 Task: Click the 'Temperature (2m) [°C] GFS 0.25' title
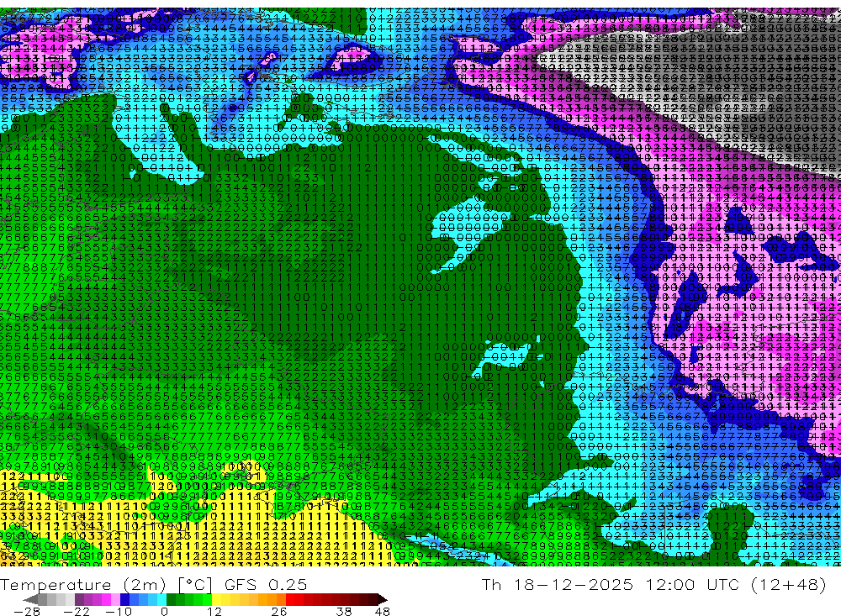point(153,585)
